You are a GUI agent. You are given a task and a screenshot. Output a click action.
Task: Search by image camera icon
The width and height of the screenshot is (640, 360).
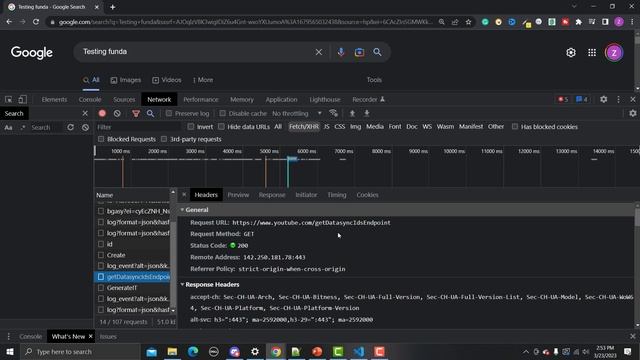[x=359, y=52]
